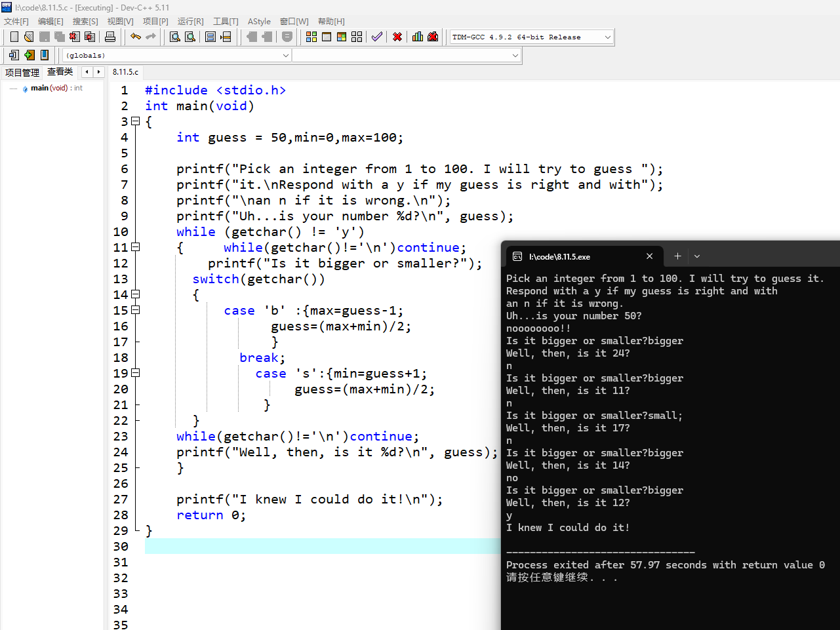This screenshot has height=630, width=840.
Task: Collapse code fold at line 14
Action: click(x=136, y=294)
